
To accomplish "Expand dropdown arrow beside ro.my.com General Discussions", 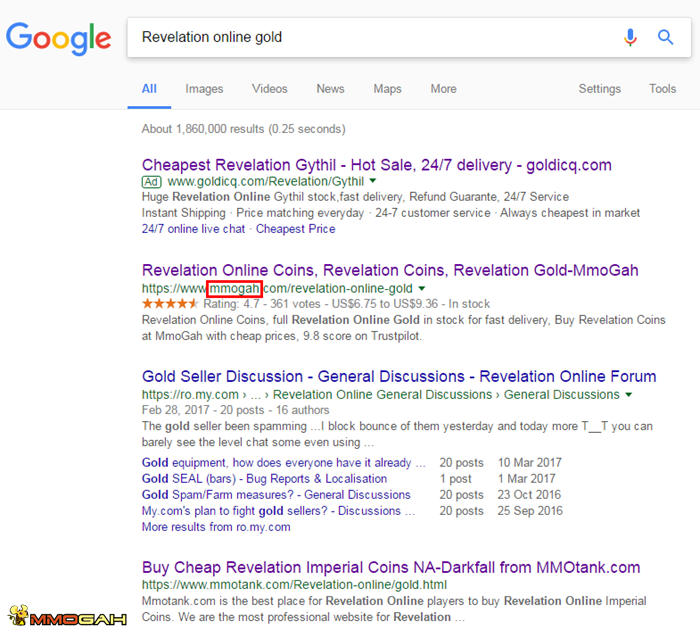I will point(629,395).
